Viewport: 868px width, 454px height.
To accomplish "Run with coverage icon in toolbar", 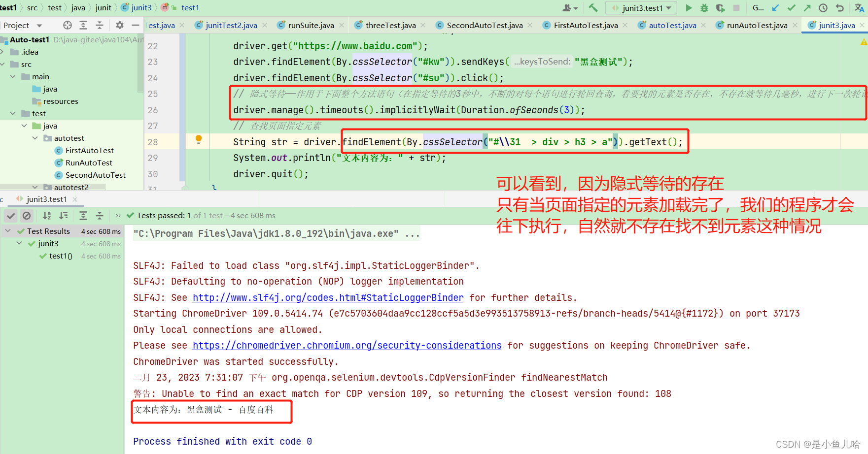I will [720, 8].
